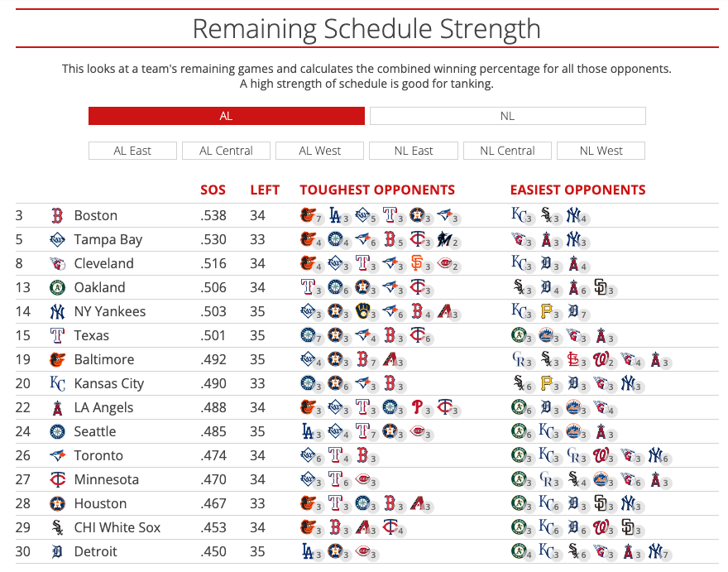Image resolution: width=728 pixels, height=572 pixels.
Task: Click the Tampa Bay Rays team logo
Action: tap(57, 240)
